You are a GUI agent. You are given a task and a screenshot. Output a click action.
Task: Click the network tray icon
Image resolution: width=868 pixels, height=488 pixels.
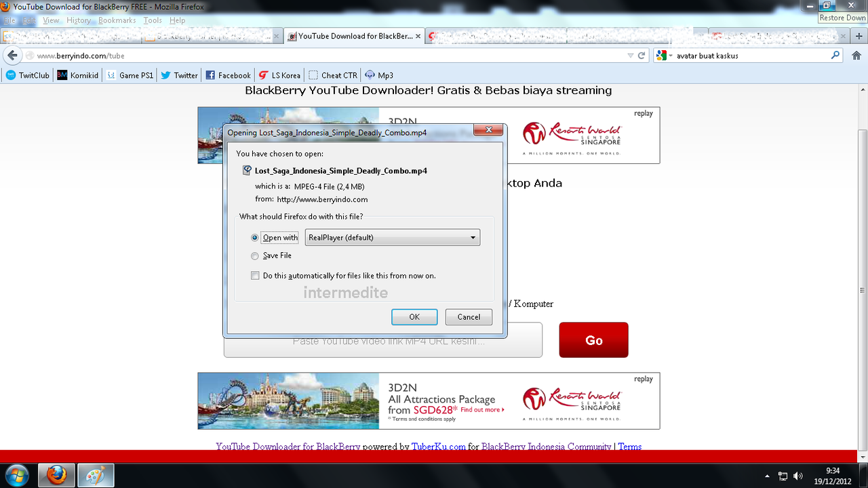(783, 476)
